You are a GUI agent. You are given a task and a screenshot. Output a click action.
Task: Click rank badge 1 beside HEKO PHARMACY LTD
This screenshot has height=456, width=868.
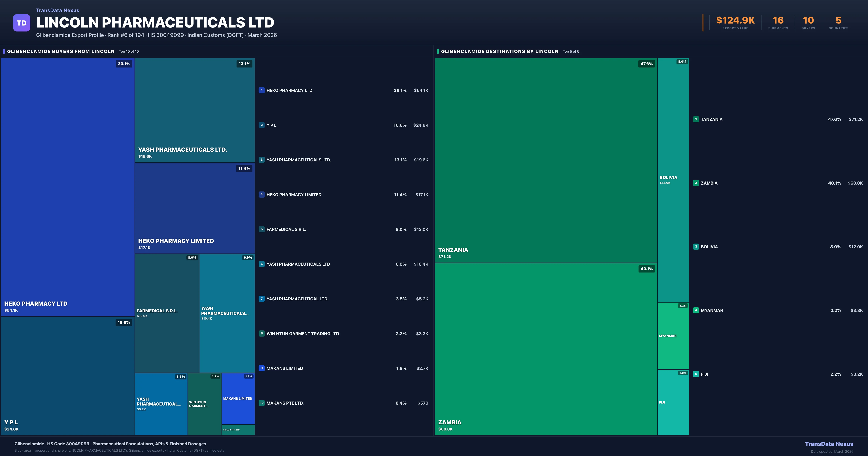261,90
